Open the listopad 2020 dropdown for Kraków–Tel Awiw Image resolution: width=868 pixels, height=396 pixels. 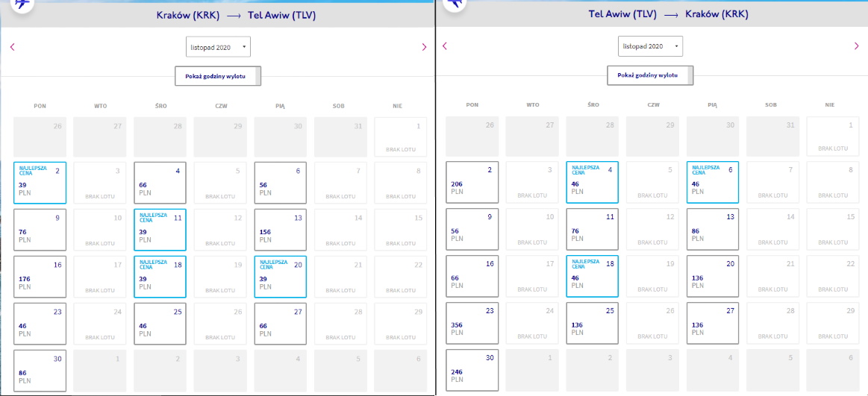click(x=218, y=47)
